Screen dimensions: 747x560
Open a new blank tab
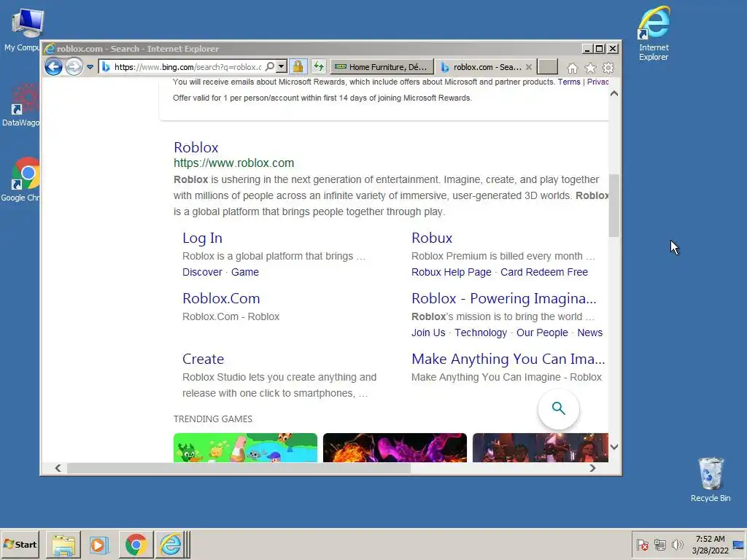pyautogui.click(x=547, y=67)
